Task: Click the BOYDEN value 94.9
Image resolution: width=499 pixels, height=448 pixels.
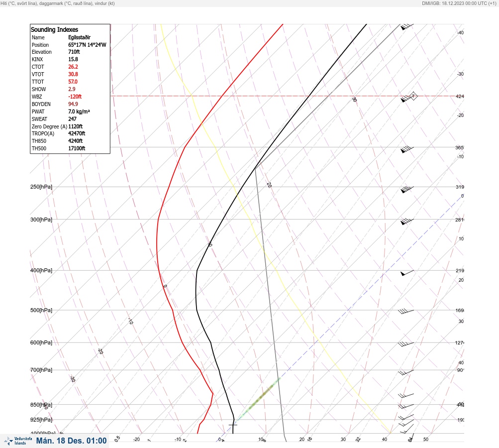Action: (73, 104)
